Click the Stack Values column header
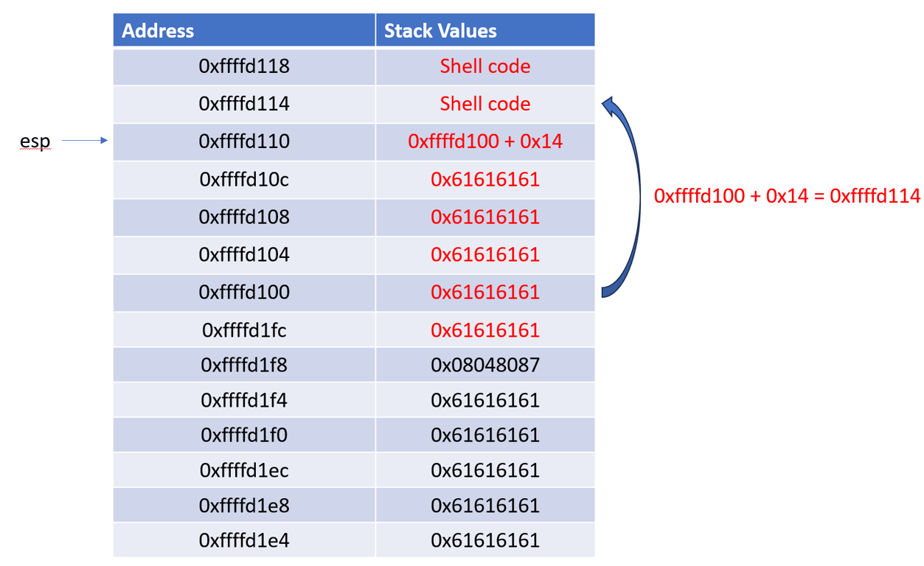The height and width of the screenshot is (566, 924). [440, 31]
